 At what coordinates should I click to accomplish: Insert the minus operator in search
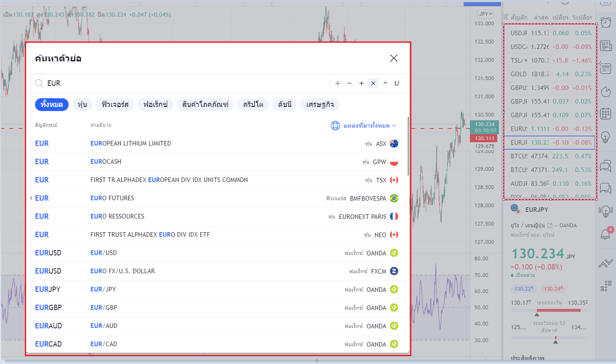click(350, 83)
